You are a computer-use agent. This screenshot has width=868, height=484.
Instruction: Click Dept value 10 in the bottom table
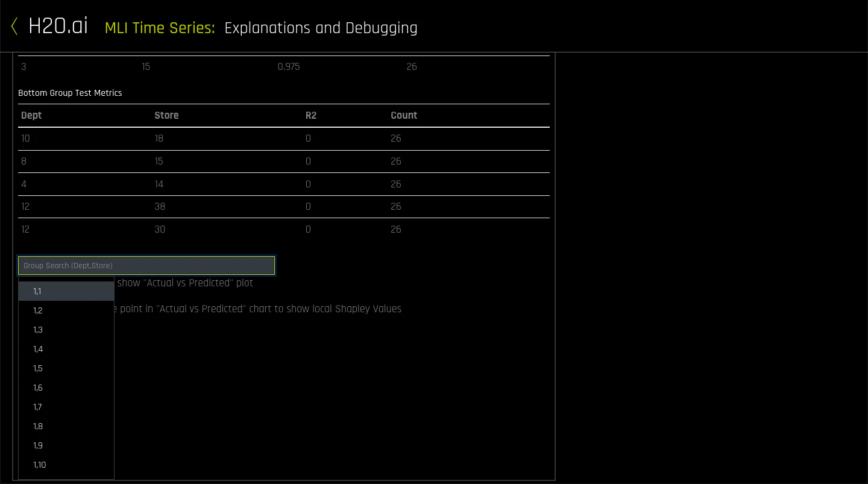coord(25,139)
